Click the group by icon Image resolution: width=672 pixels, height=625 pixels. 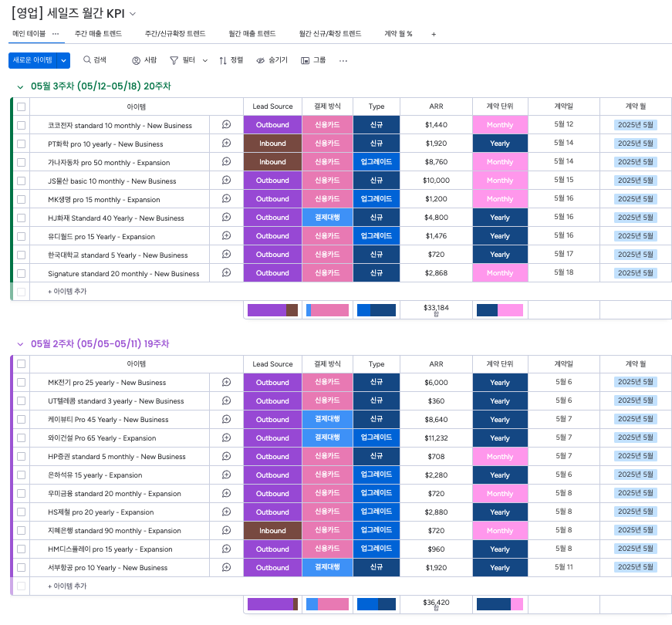(306, 60)
